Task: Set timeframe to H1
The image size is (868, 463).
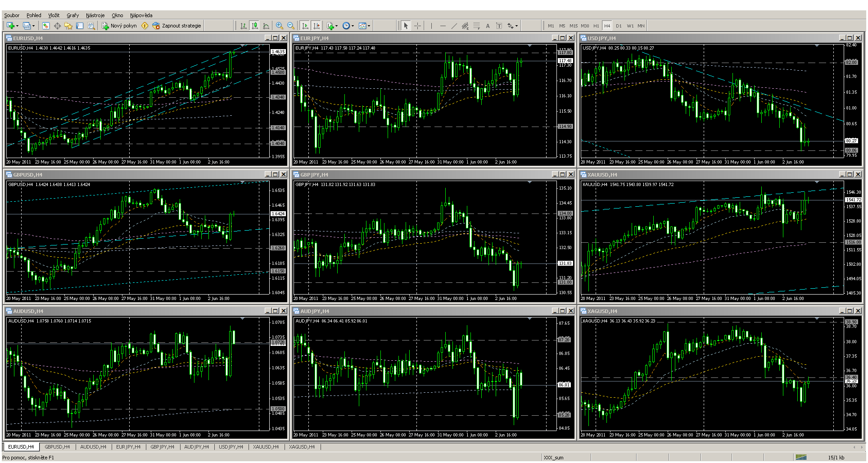Action: pyautogui.click(x=596, y=26)
